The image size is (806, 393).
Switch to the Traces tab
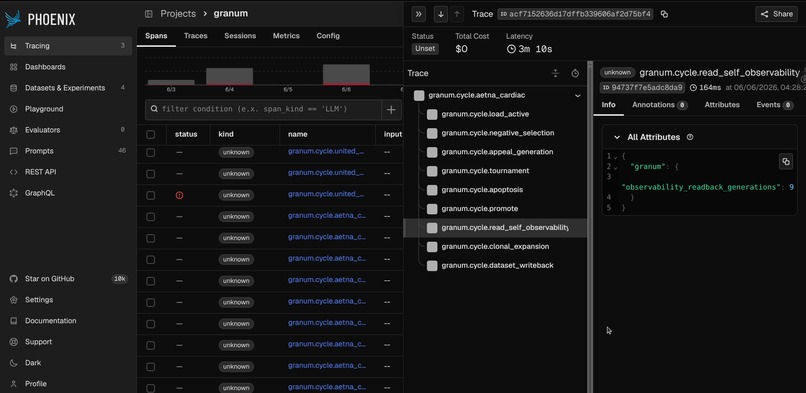pyautogui.click(x=195, y=36)
